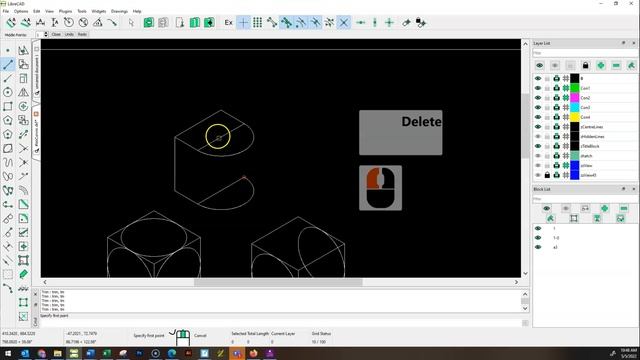Toggle print icon for Con1 layer

[556, 88]
